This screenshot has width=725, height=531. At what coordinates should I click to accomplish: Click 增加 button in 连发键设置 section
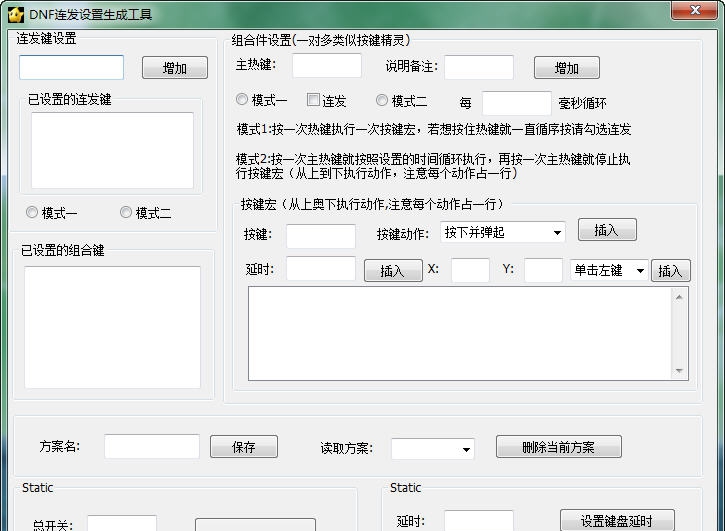(x=175, y=68)
